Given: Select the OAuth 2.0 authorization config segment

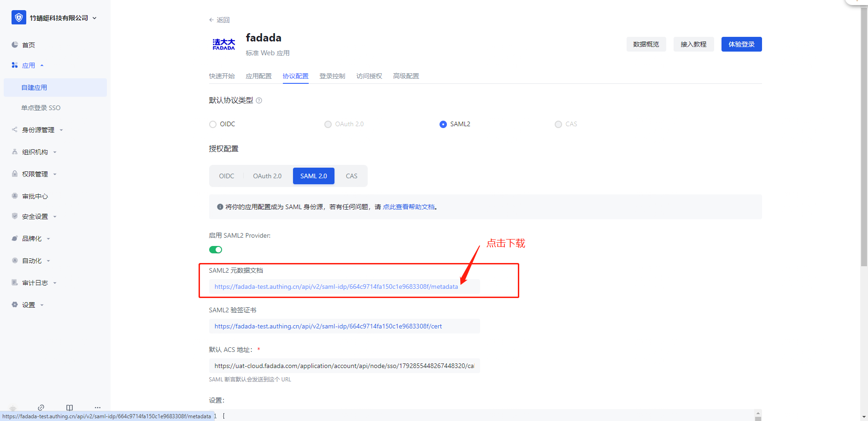Looking at the screenshot, I should coord(267,176).
